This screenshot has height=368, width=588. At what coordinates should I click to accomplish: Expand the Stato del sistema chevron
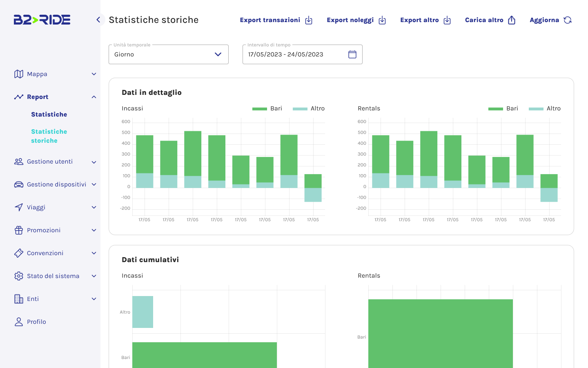click(x=94, y=276)
